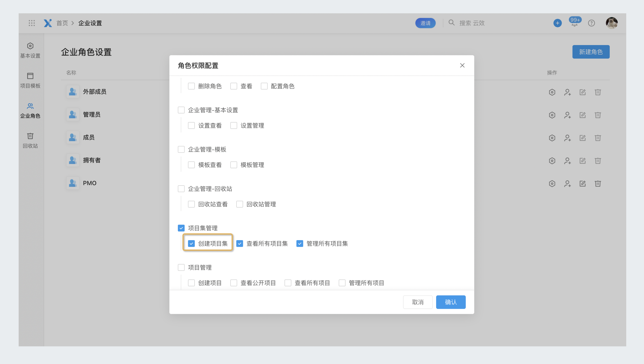Click edit icon for 拥有者 role
Image resolution: width=644 pixels, height=364 pixels.
582,160
